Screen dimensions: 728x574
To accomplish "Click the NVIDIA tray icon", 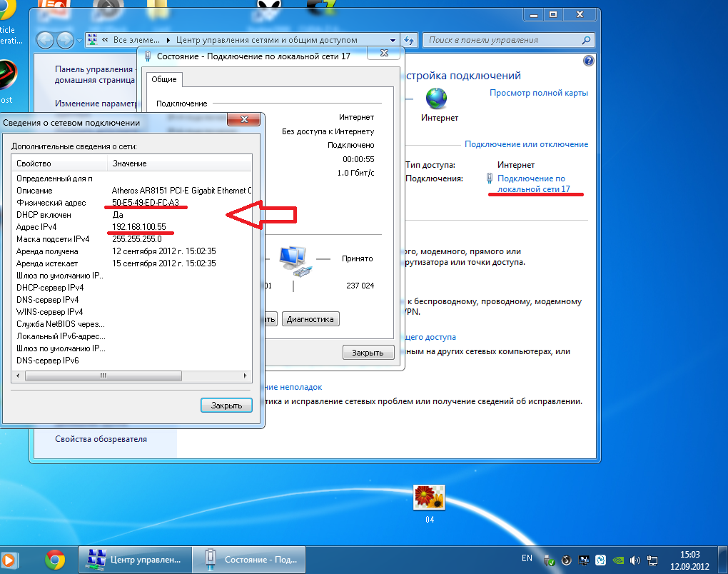I will [618, 560].
